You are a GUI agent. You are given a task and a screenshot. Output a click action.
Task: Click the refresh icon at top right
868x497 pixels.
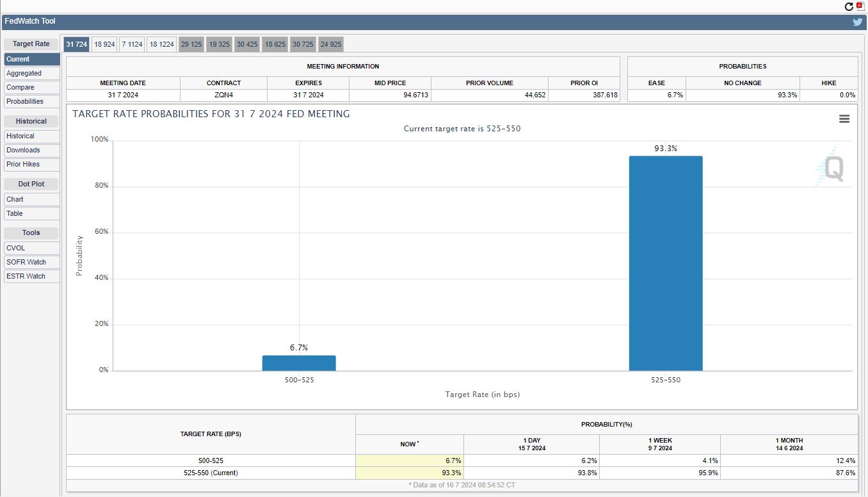pyautogui.click(x=849, y=6)
